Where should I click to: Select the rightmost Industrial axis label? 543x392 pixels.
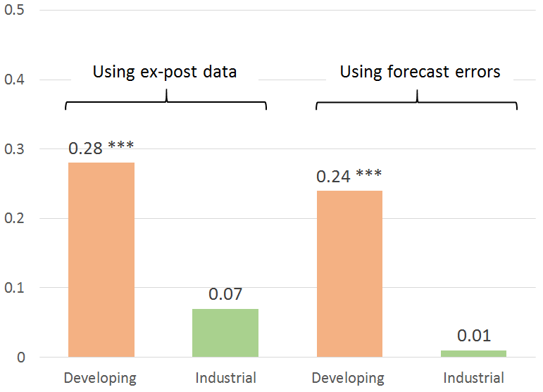[x=473, y=378]
